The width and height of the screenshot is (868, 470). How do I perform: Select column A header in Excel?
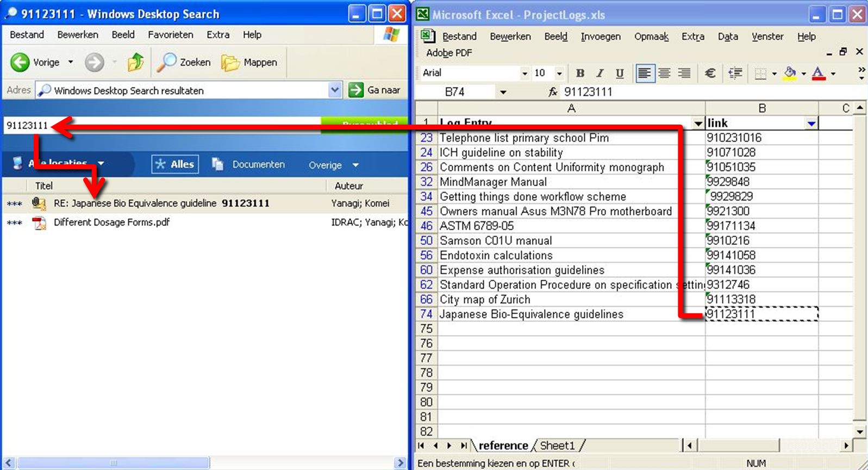coord(571,108)
